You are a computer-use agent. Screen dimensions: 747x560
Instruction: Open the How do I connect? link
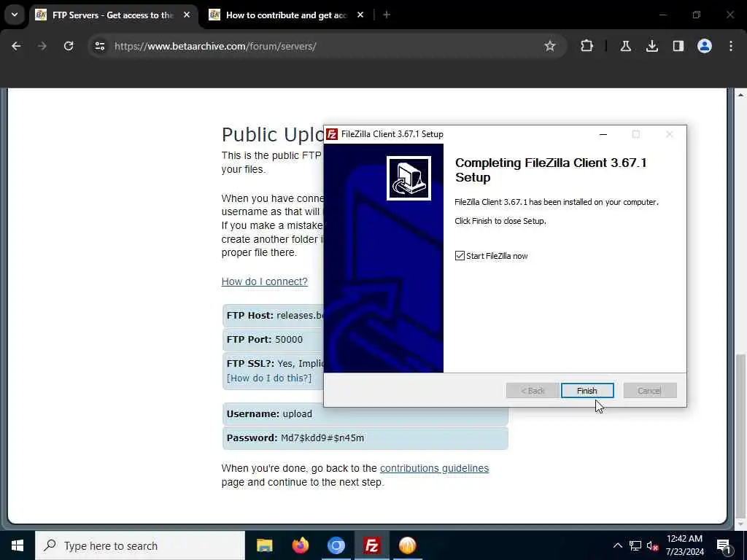pyautogui.click(x=264, y=281)
